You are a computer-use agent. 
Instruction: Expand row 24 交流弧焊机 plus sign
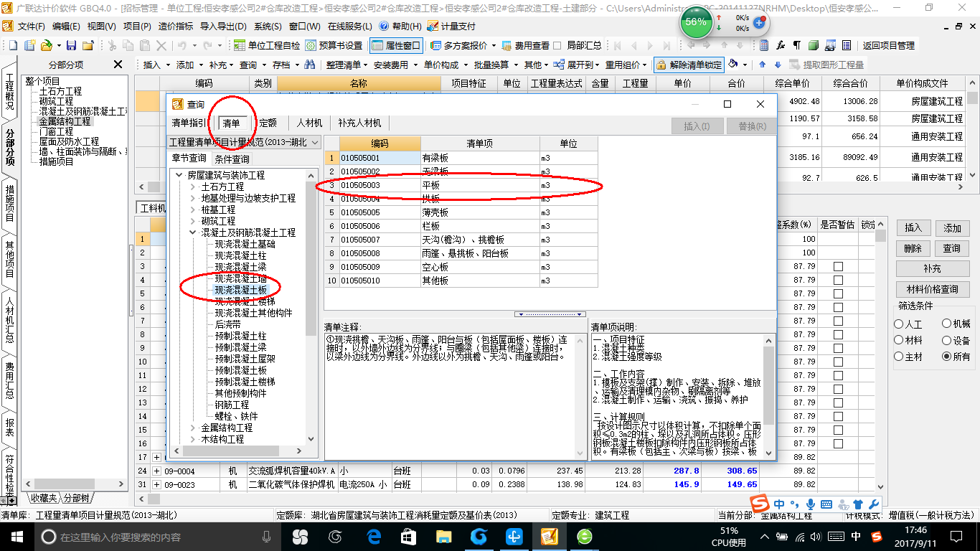(157, 471)
